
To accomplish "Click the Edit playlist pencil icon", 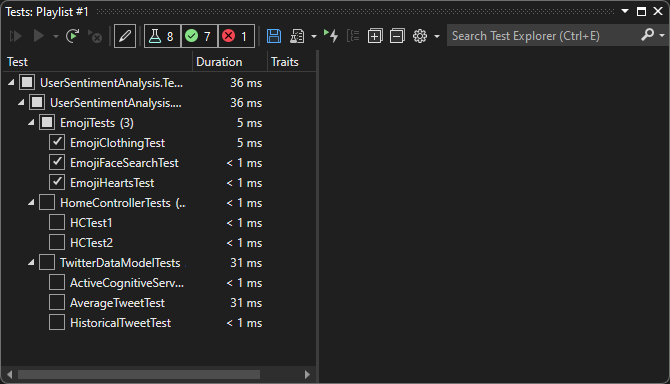I will (125, 36).
